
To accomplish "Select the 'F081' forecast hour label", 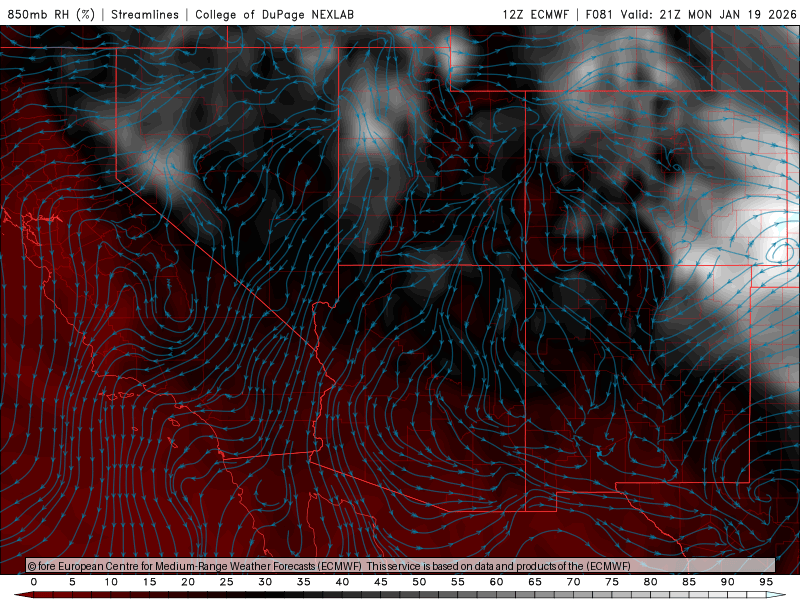I will click(599, 15).
